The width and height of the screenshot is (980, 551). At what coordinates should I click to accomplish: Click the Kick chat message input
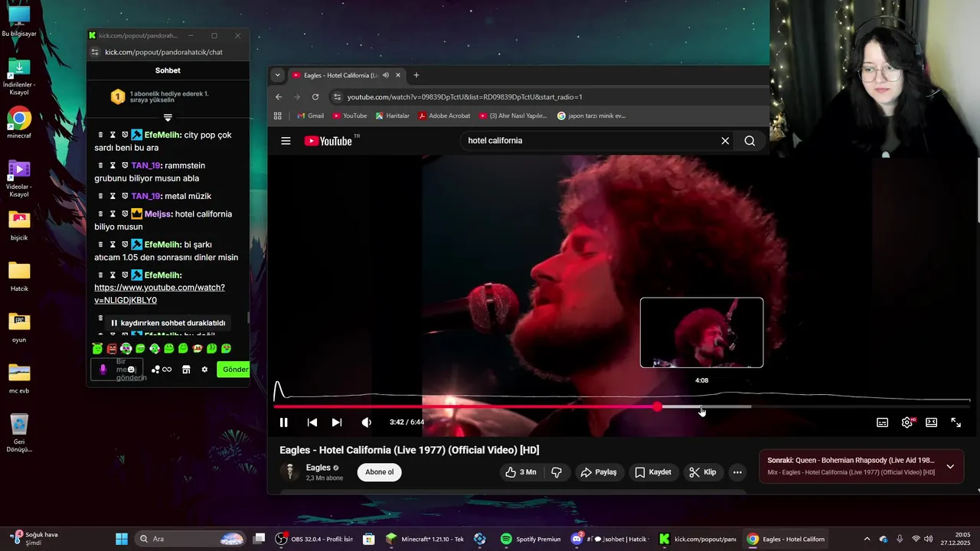click(117, 370)
